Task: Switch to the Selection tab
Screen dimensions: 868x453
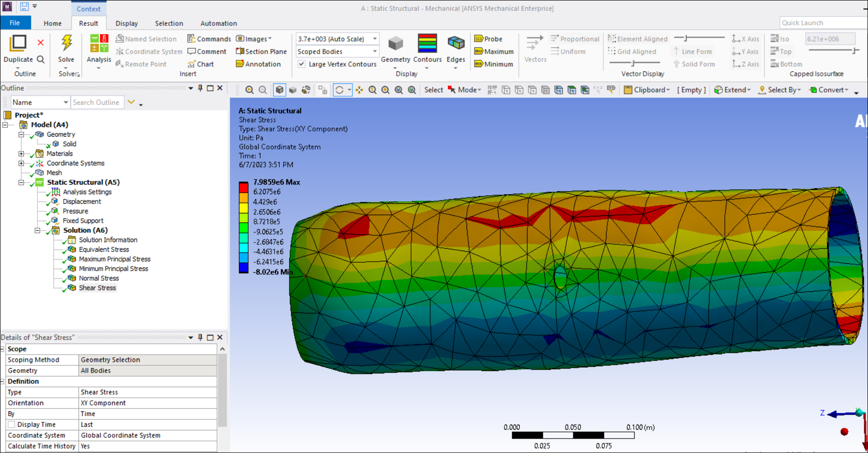Action: (169, 23)
